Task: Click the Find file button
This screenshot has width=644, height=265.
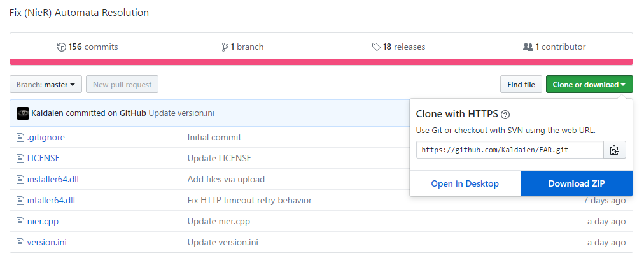Action: 521,84
